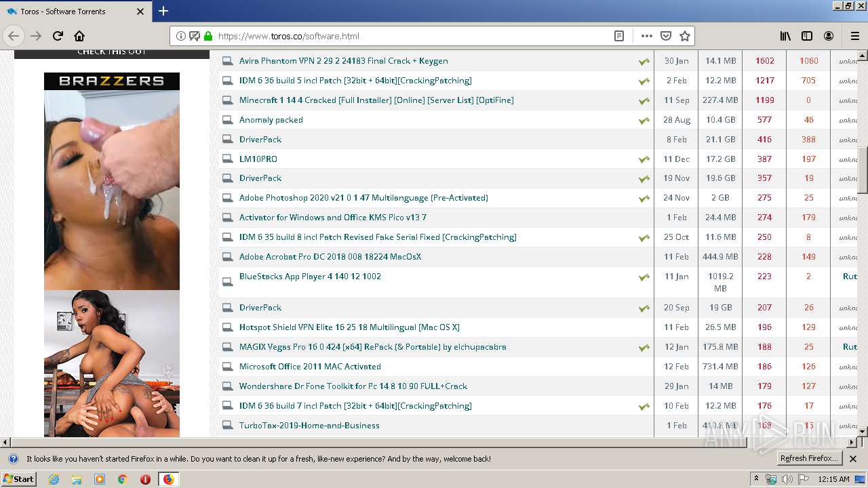The height and width of the screenshot is (488, 868).
Task: Dismiss the Firefox refresh notification bar
Action: coord(854,459)
